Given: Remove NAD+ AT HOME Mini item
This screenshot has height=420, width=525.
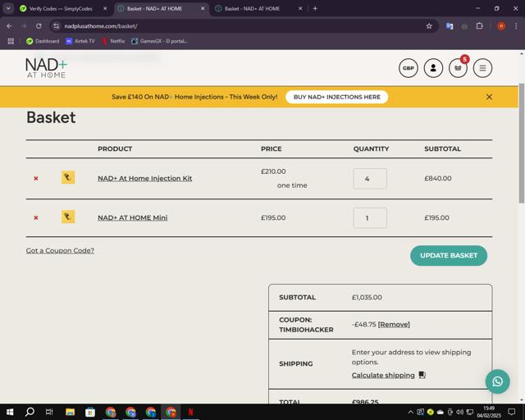Looking at the screenshot, I should click(x=36, y=217).
